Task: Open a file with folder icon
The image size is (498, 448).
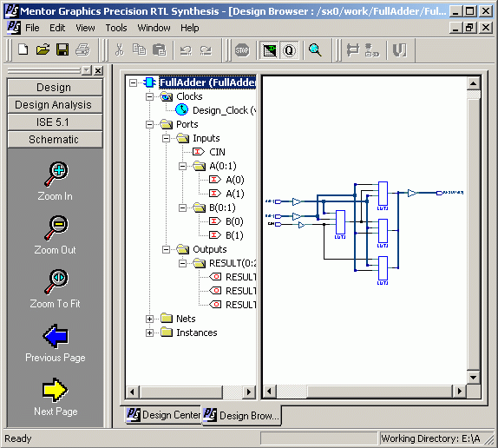Action: point(43,49)
